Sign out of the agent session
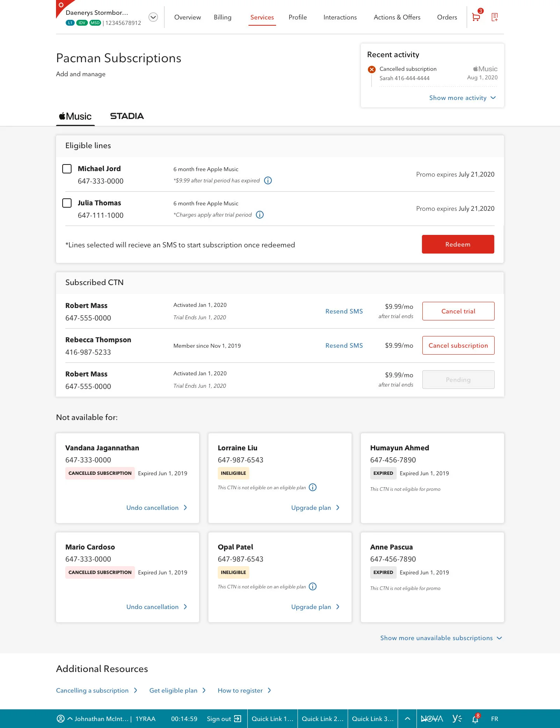 click(x=224, y=719)
